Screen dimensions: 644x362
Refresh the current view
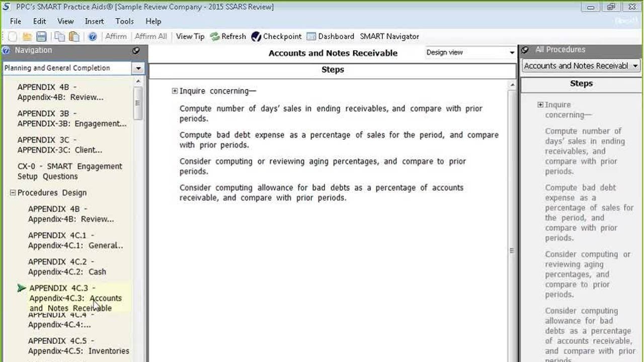pos(228,36)
